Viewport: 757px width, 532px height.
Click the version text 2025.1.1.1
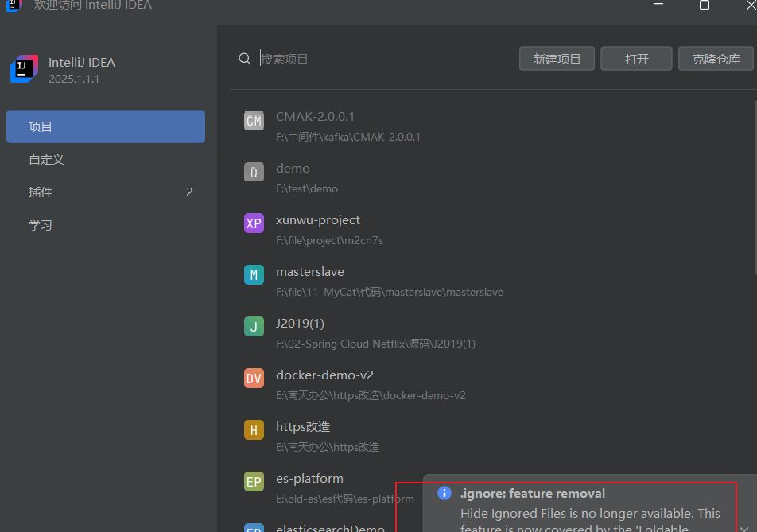point(74,79)
